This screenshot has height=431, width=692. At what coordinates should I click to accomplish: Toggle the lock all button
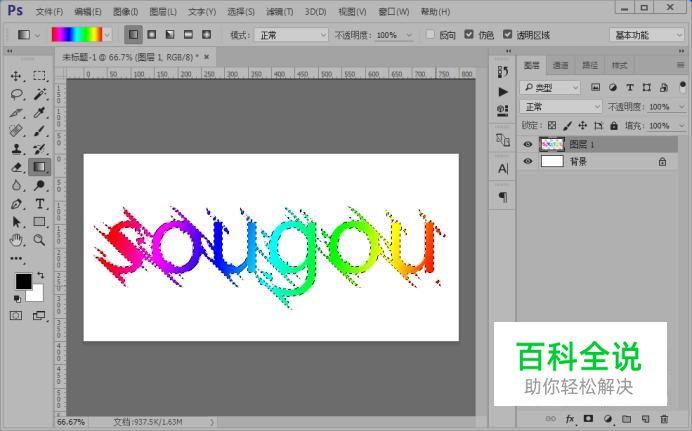point(614,126)
